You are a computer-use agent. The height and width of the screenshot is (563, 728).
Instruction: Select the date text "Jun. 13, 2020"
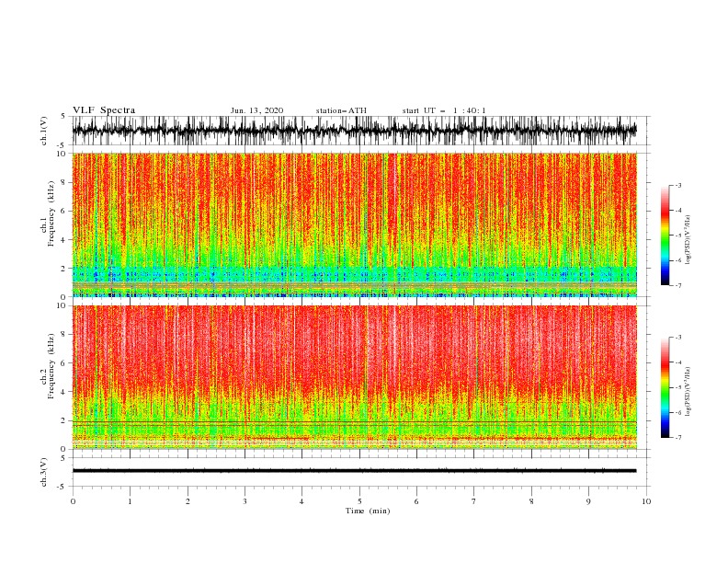pos(256,110)
